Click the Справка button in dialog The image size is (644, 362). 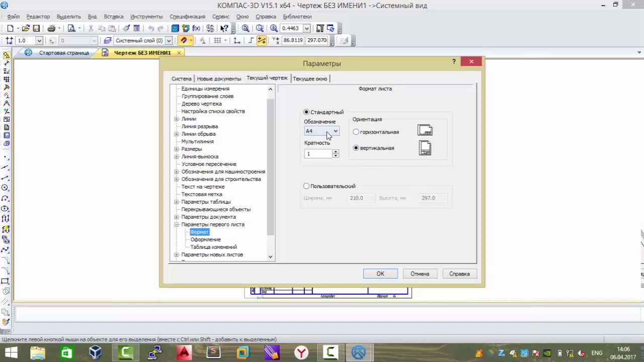coord(459,274)
